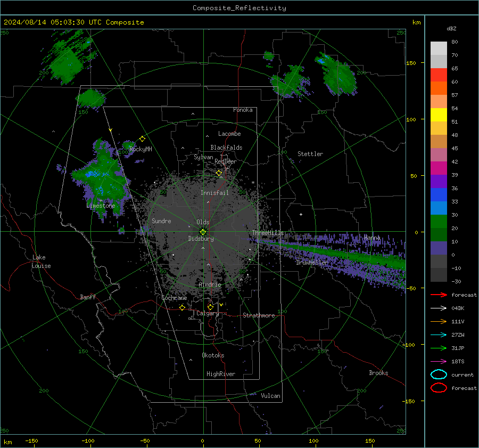
Task: Click the Vulcan town label
Action: click(270, 396)
